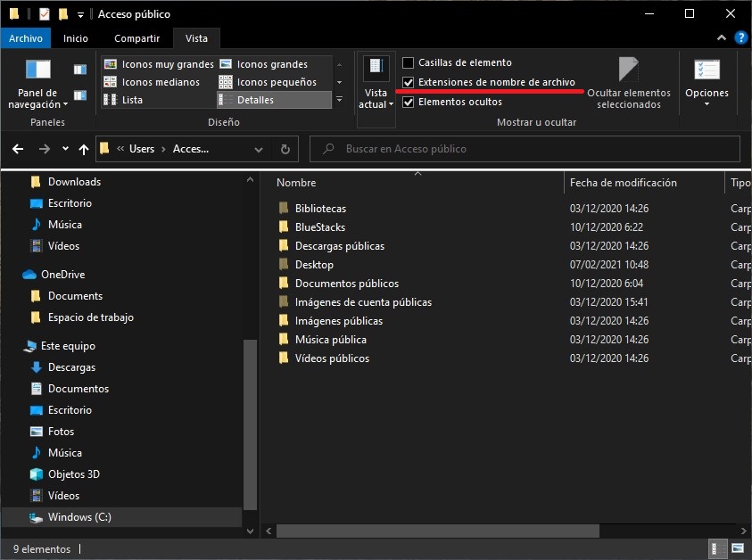The image size is (752, 560).
Task: Open address bar history dropdown
Action: point(260,149)
